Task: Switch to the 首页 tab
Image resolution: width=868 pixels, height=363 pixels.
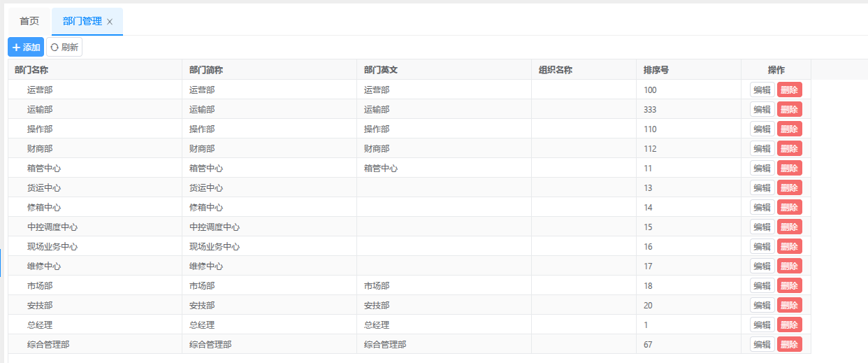Action: pos(29,21)
